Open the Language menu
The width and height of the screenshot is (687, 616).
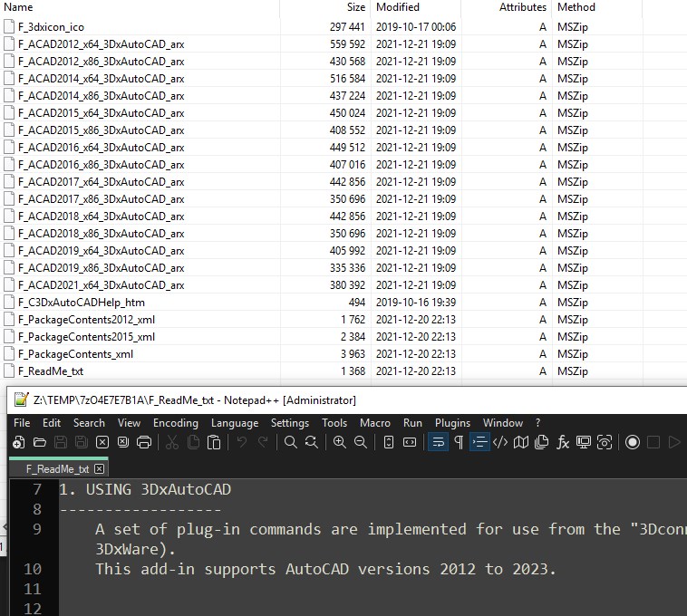coord(235,423)
